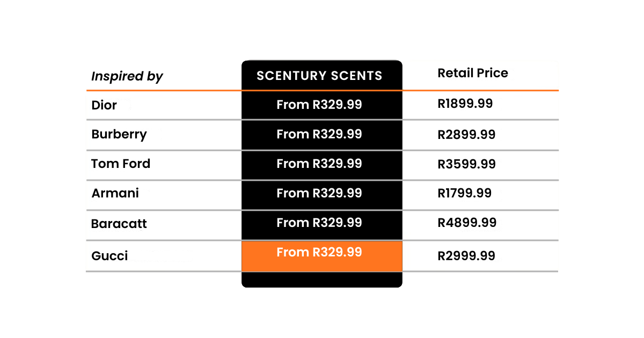The height and width of the screenshot is (338, 644).
Task: Click the Baracatt brand name
Action: (119, 224)
